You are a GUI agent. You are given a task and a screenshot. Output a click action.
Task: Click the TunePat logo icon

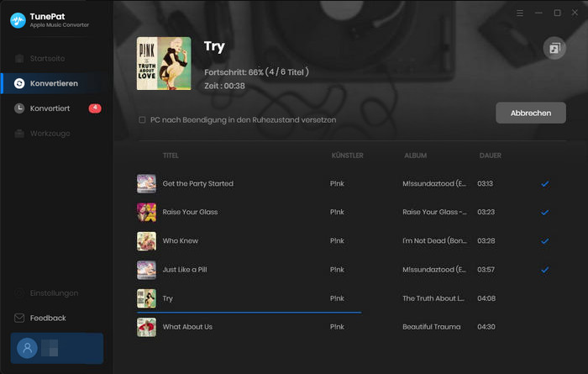18,20
